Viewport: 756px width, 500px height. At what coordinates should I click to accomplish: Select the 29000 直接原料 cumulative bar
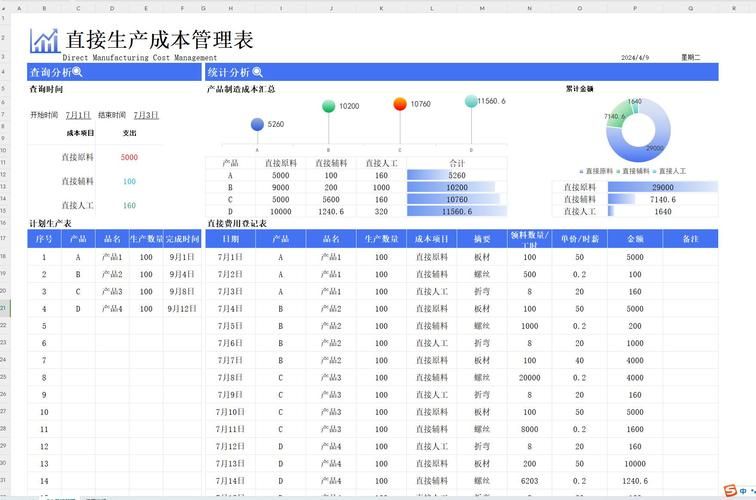click(x=662, y=187)
